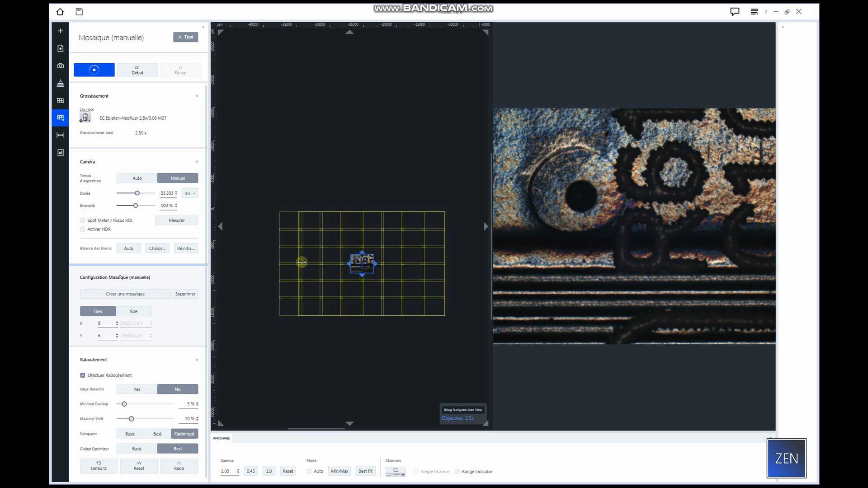
Task: Toggle Single Channel checkbox
Action: 416,472
